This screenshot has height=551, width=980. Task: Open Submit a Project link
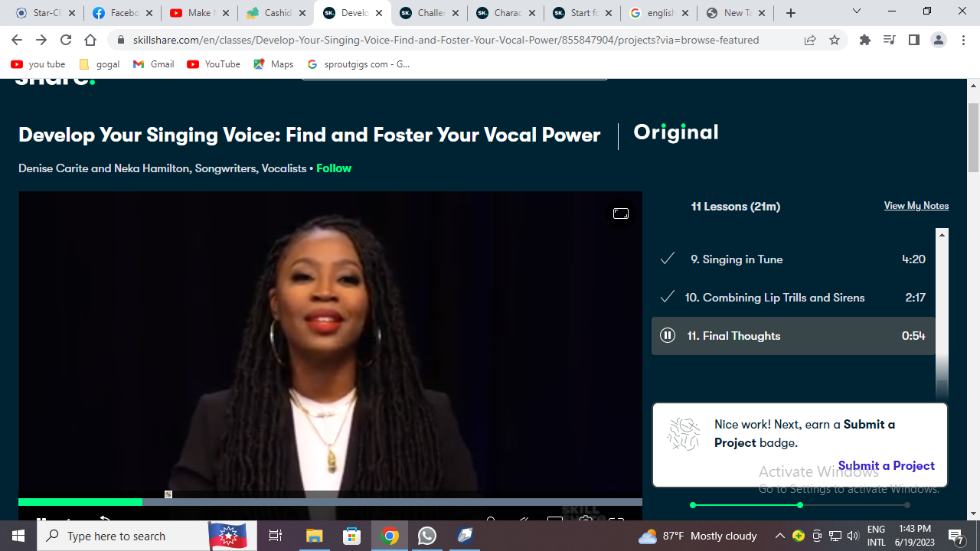coord(886,465)
